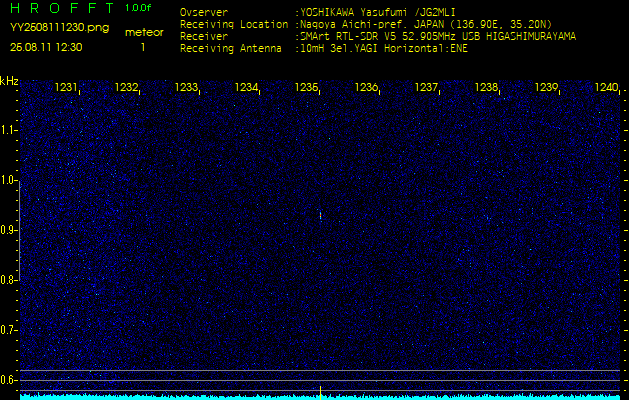Click the file name YY2508111230.png
Viewport: 629px width, 400px height.
59,28
